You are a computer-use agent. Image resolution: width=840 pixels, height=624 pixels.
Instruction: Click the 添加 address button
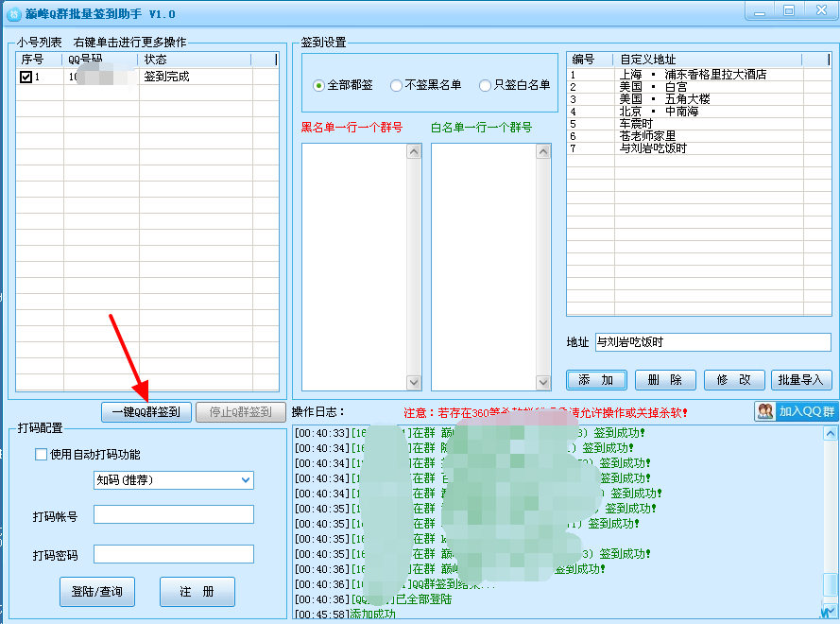tap(596, 379)
